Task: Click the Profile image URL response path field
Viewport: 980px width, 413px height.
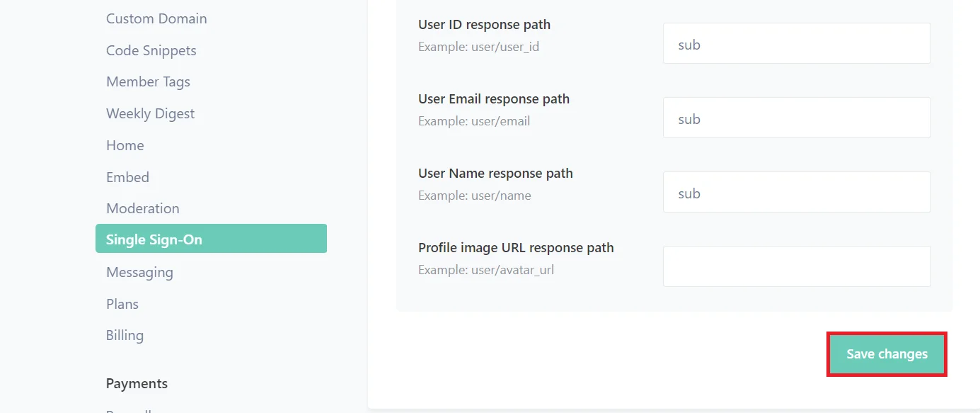Action: (796, 266)
